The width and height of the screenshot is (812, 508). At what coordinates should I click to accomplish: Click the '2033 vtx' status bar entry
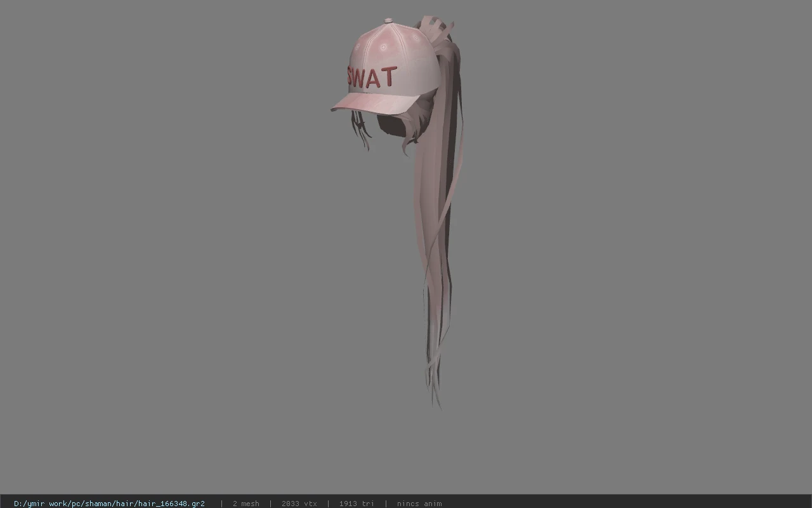tap(299, 504)
